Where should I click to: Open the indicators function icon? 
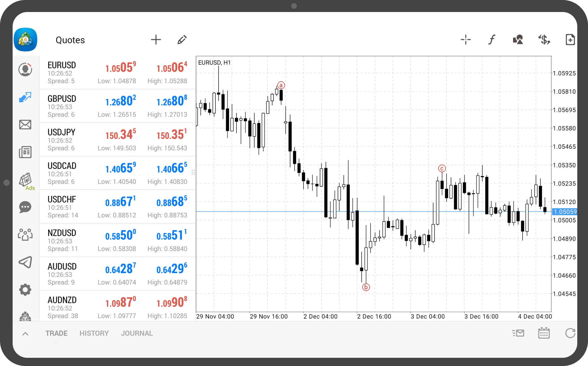pyautogui.click(x=492, y=40)
